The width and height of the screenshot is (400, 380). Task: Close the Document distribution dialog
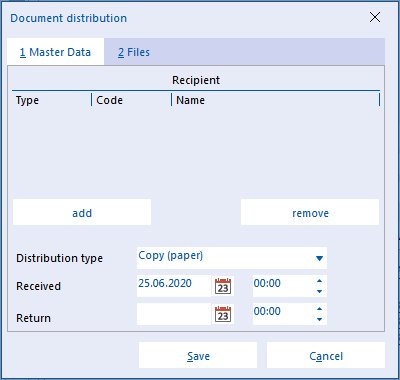(375, 17)
